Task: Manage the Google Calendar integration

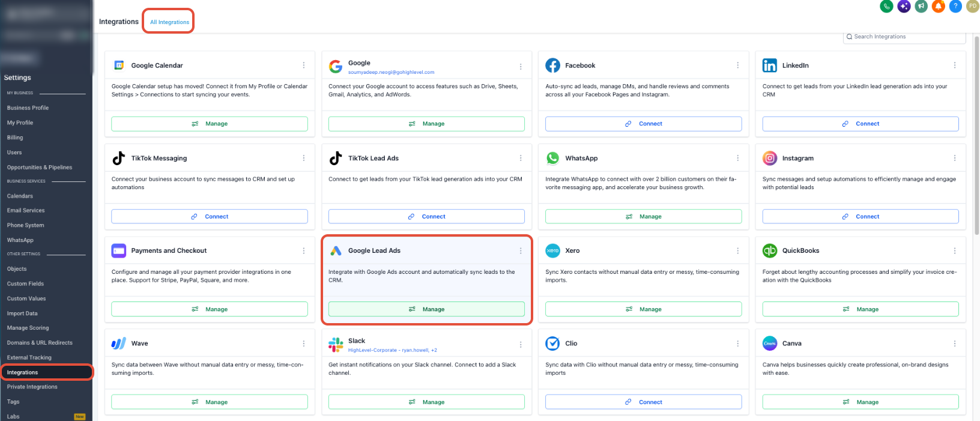Action: click(x=210, y=124)
